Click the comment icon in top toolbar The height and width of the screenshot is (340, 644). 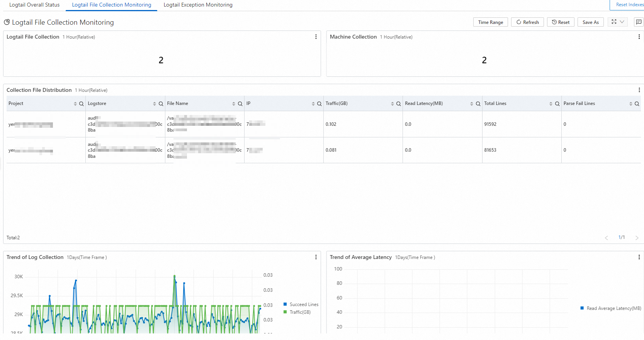[639, 22]
